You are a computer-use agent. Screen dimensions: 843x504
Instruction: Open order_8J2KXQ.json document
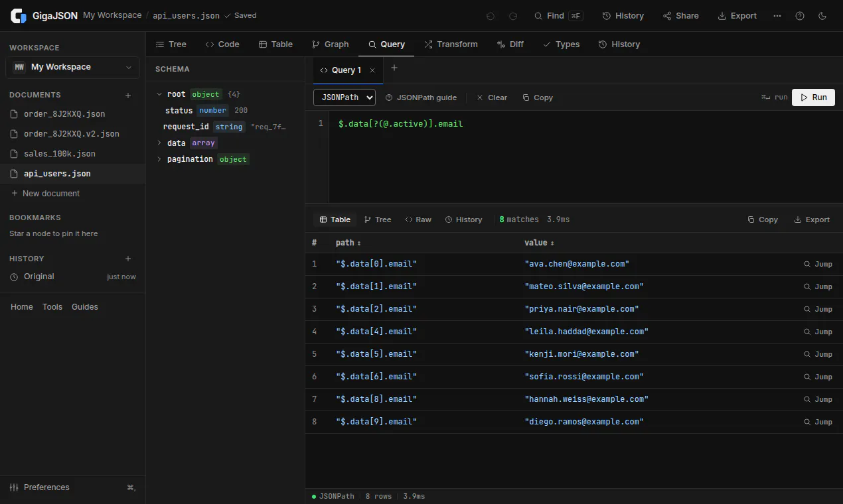[73, 114]
